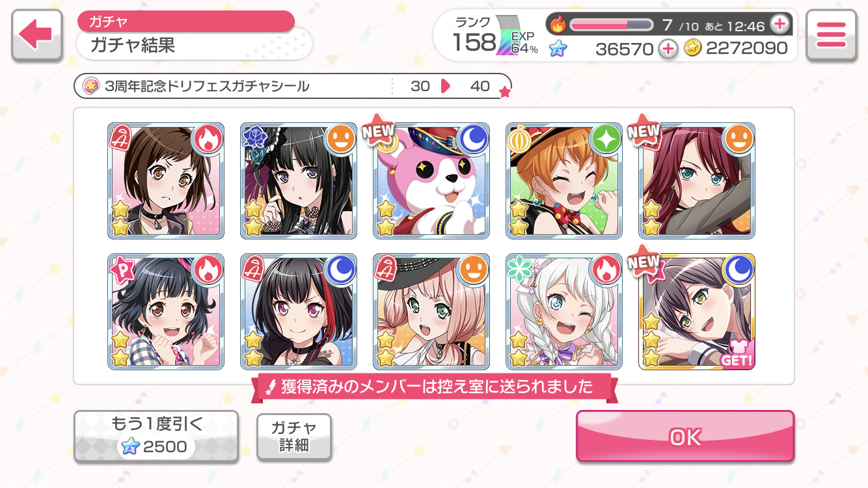Tap the 3周年記念ドリフェスガチャシール sticker icon
Image resolution: width=868 pixels, height=488 pixels.
click(91, 86)
